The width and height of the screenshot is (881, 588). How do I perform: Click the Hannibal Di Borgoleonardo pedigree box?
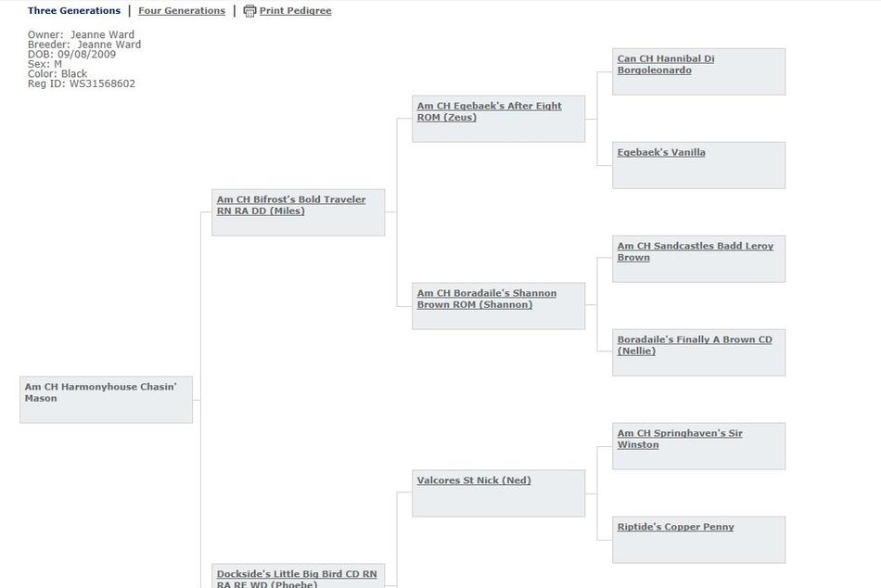698,71
